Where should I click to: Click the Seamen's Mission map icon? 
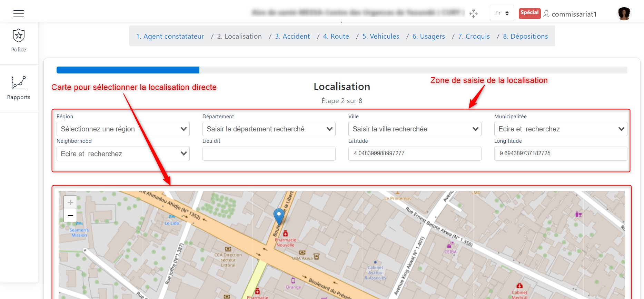click(x=79, y=224)
